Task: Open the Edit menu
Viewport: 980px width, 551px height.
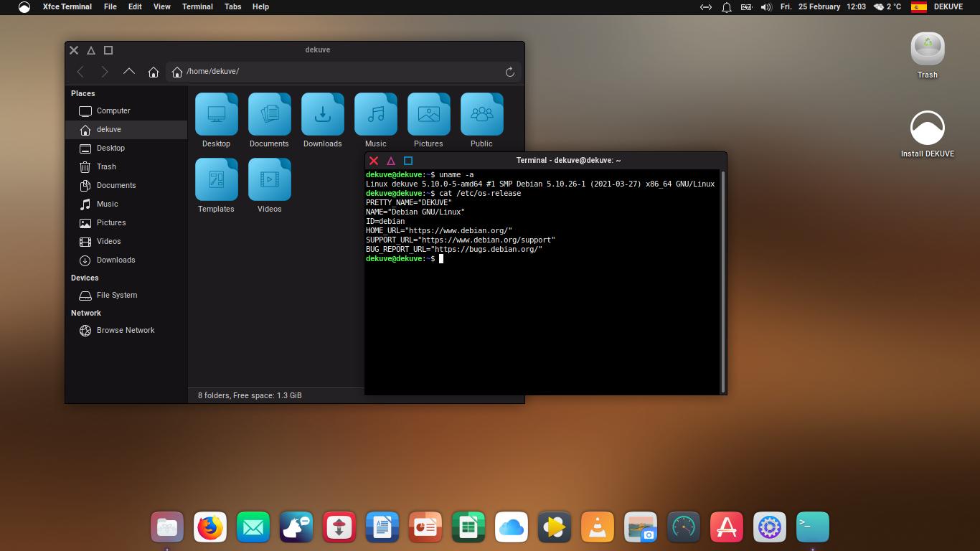Action: 135,6
